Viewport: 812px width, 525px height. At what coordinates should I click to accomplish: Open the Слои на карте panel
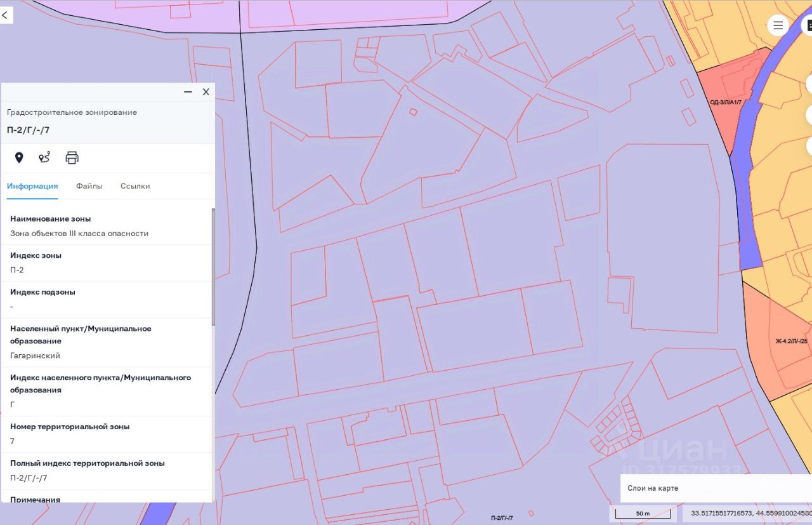tap(716, 488)
